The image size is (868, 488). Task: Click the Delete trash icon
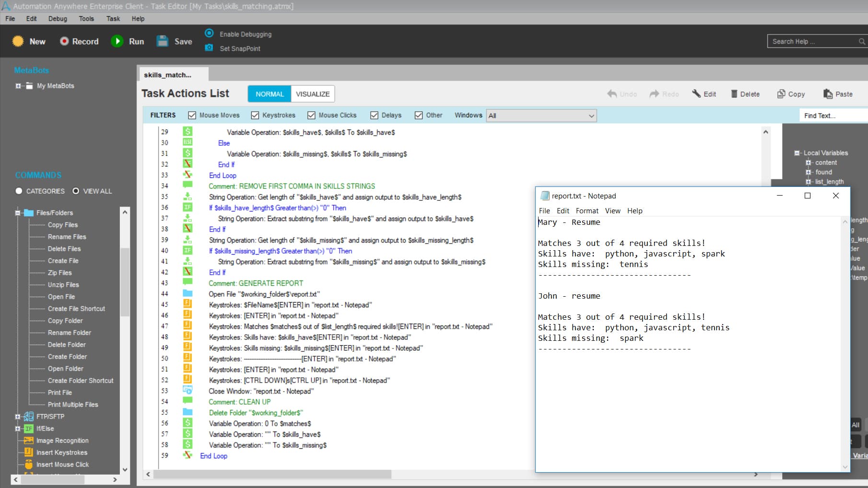tap(734, 94)
